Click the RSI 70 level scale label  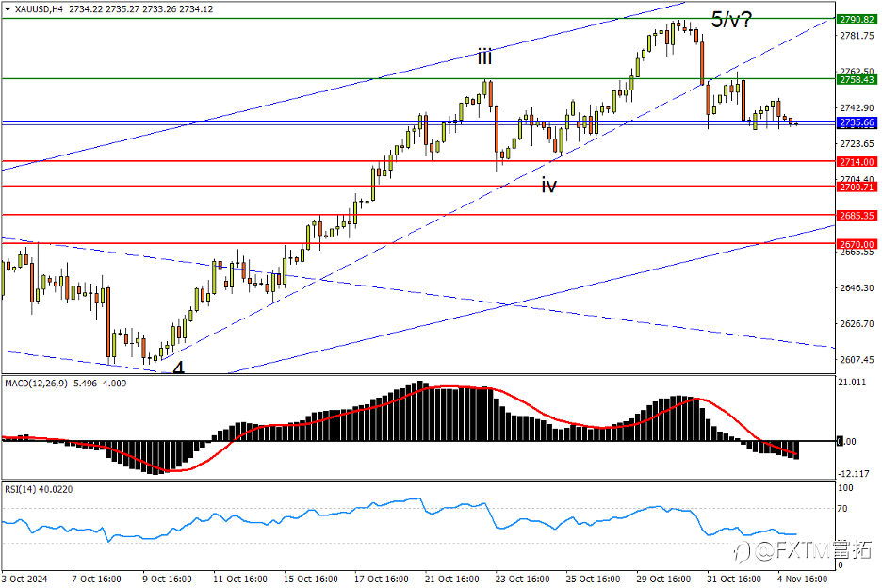point(842,509)
